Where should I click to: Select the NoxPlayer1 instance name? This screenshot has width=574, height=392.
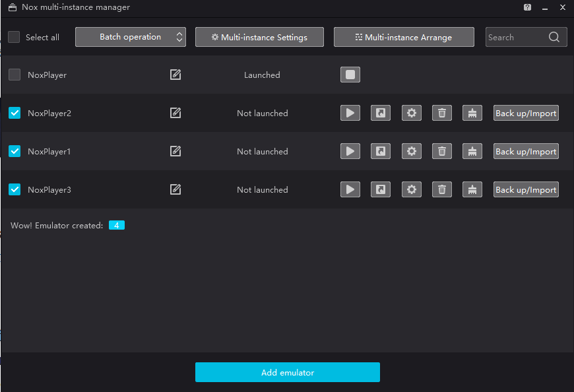[49, 152]
